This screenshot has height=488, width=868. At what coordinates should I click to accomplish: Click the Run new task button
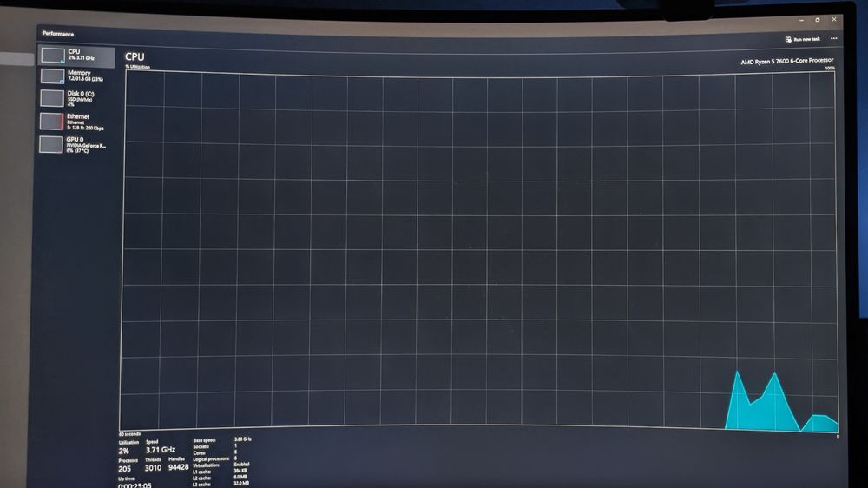coord(803,39)
